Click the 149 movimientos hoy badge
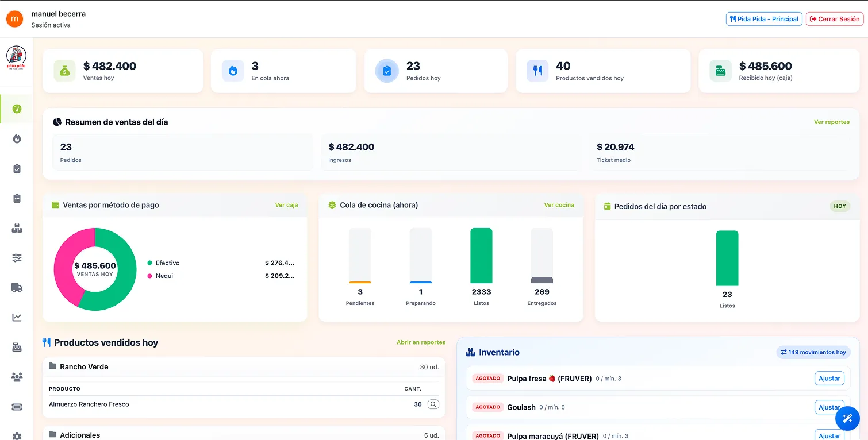Viewport: 868px width, 440px height. click(x=813, y=352)
